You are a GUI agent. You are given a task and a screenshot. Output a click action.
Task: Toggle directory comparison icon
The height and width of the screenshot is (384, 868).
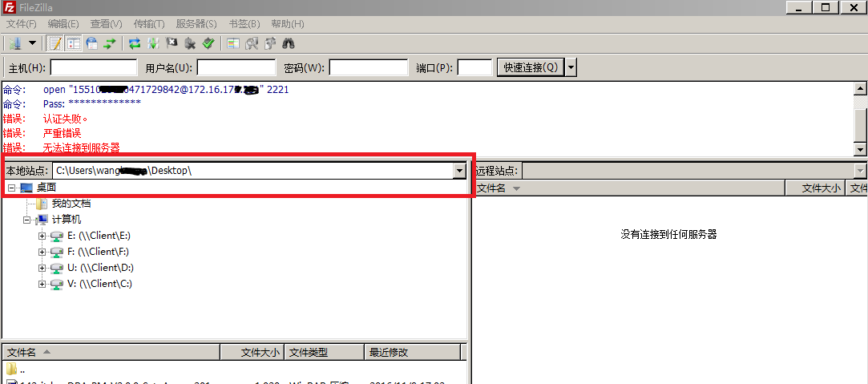point(252,43)
